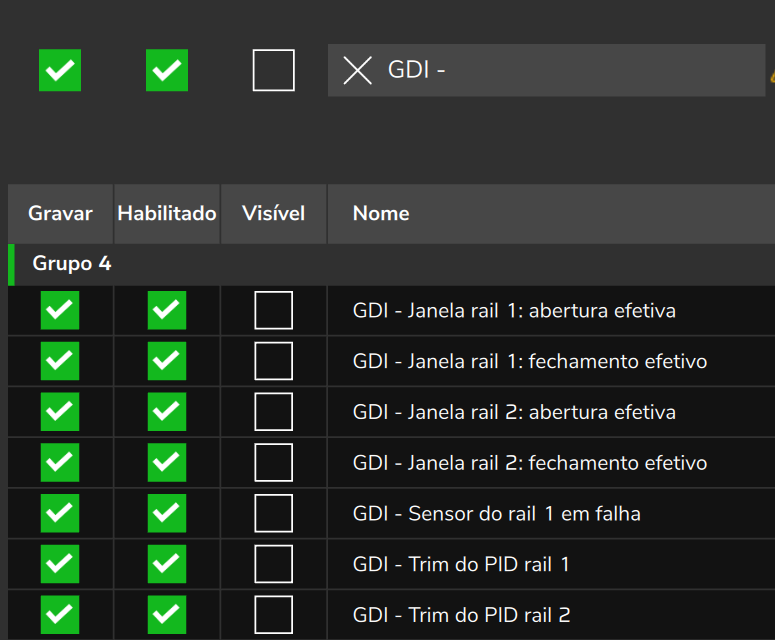Uncheck Habilitado for Trim do PID rail 1
Viewport: 775px width, 640px height.
click(x=167, y=564)
